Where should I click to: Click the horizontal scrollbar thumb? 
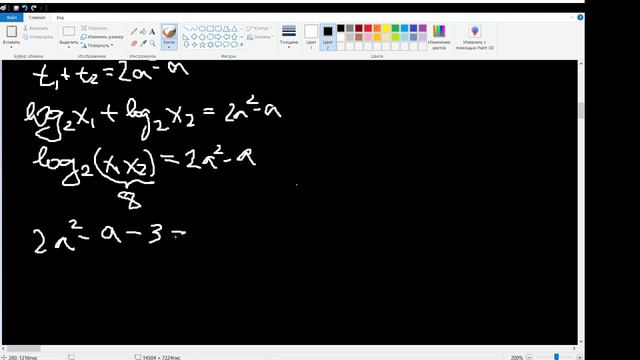pyautogui.click(x=24, y=349)
